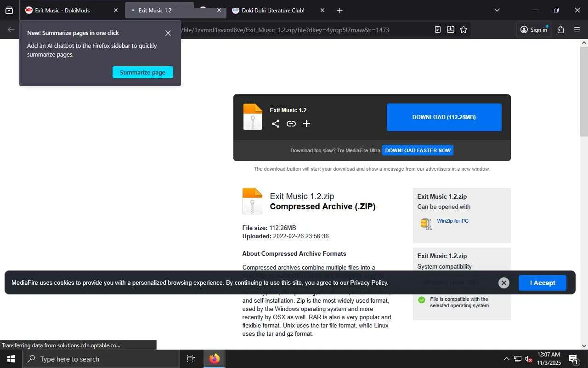Image resolution: width=588 pixels, height=368 pixels.
Task: Close the Exit Music - DokiMods tab
Action: [116, 10]
